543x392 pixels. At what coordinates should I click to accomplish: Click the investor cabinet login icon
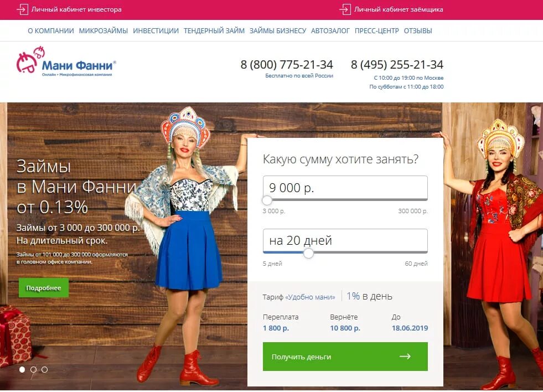(22, 9)
